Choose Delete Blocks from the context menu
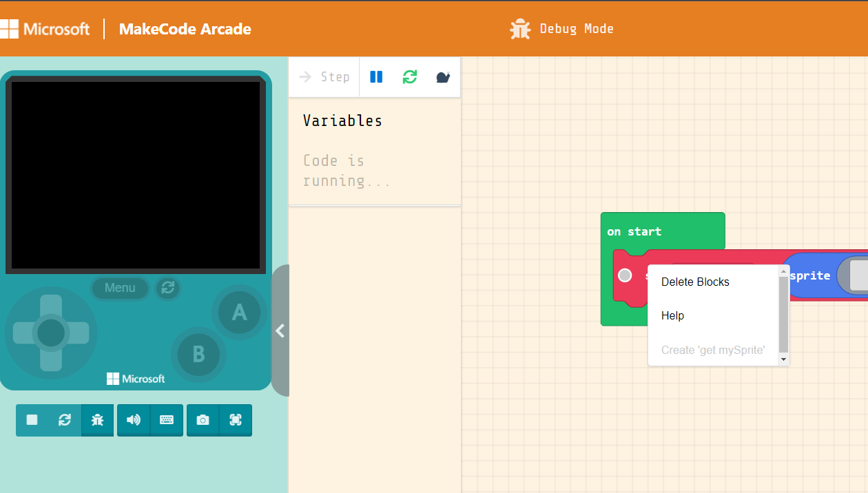Image resolution: width=868 pixels, height=493 pixels. [x=694, y=282]
